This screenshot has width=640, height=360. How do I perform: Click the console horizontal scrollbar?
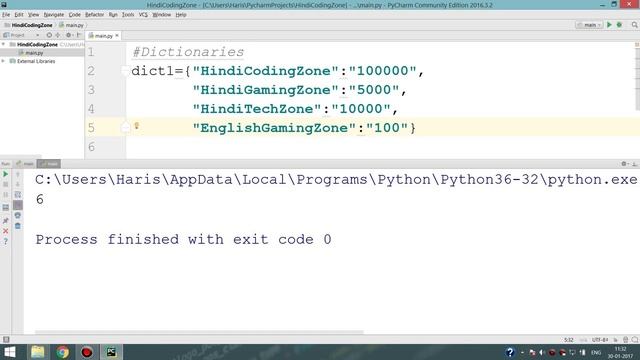point(199,332)
